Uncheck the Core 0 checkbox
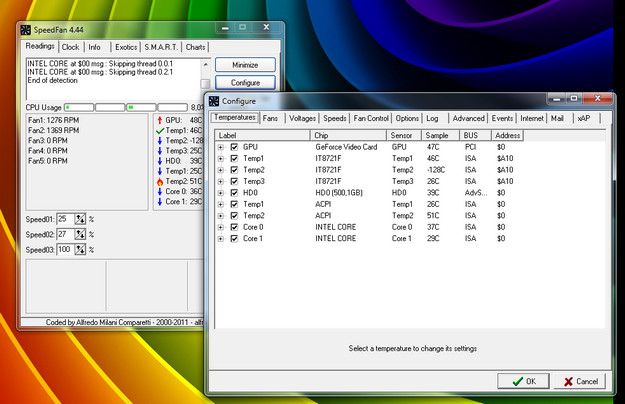625x404 pixels. [234, 227]
